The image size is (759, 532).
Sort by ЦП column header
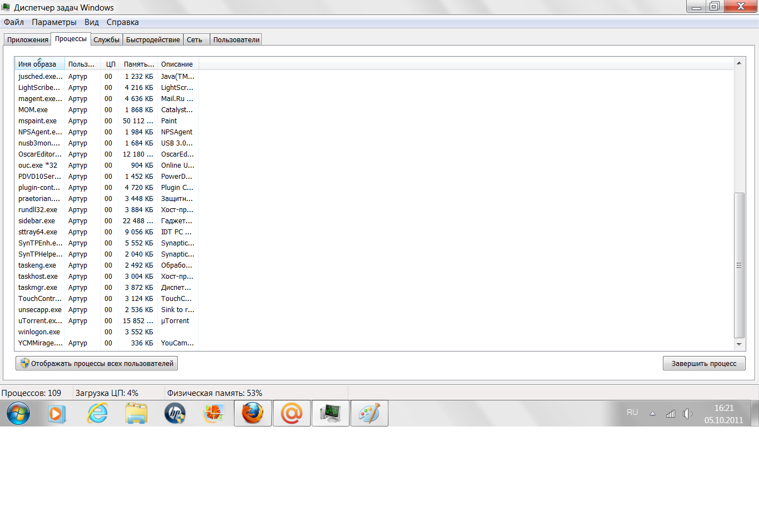[x=110, y=64]
